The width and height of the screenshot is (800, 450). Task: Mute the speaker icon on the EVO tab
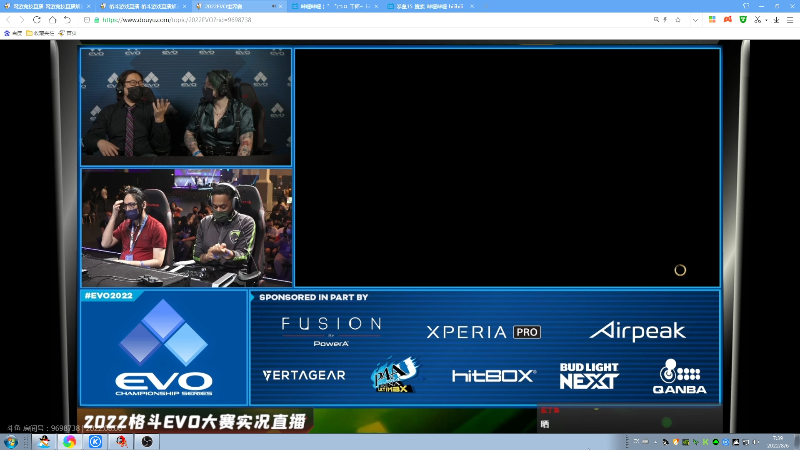pyautogui.click(x=273, y=6)
